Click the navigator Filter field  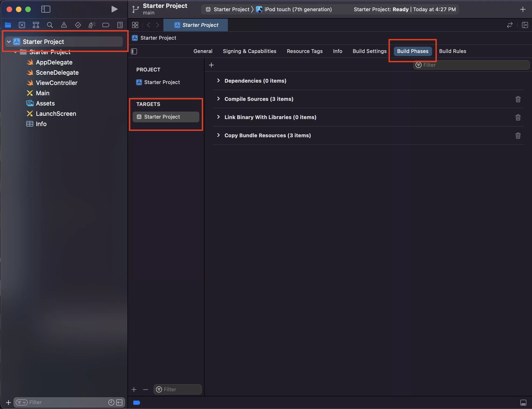coord(69,402)
